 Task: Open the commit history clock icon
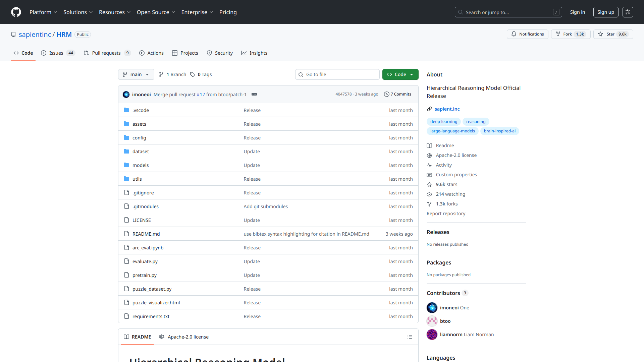(x=386, y=94)
